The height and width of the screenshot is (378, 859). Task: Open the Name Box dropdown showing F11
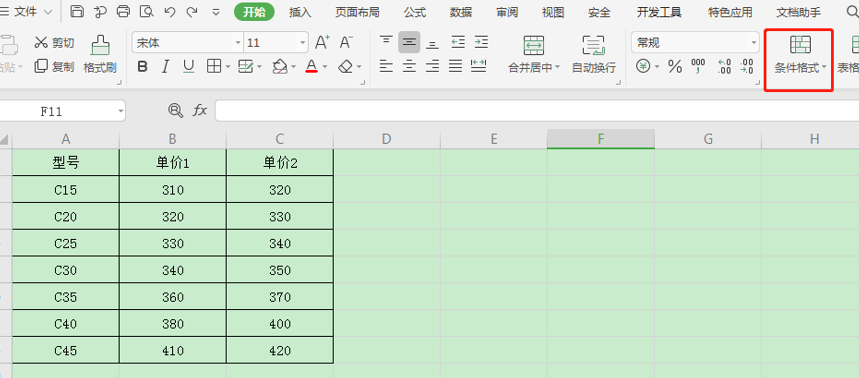click(121, 111)
